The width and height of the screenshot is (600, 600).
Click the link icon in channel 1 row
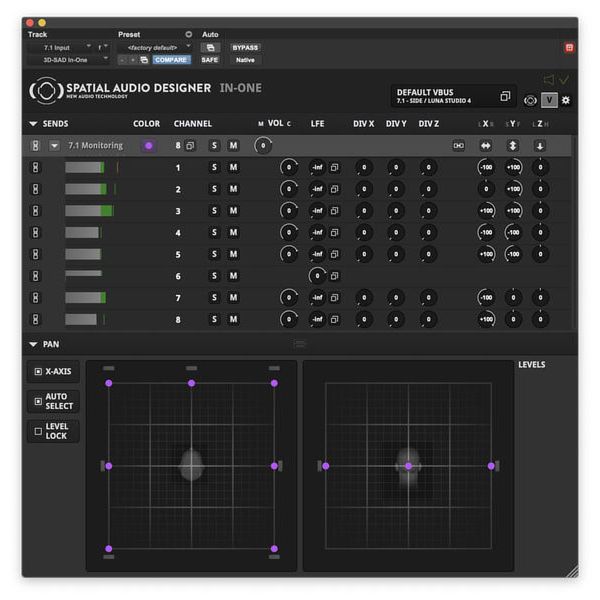click(x=35, y=167)
